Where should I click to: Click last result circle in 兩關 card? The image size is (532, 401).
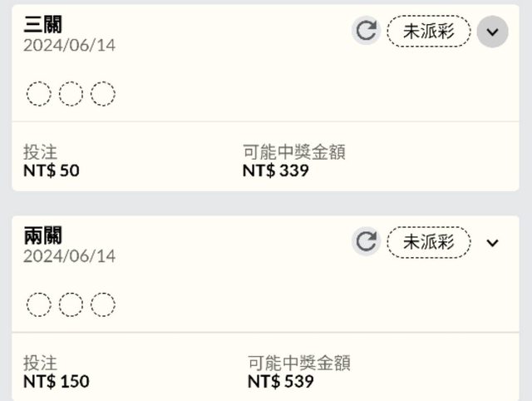pos(103,305)
